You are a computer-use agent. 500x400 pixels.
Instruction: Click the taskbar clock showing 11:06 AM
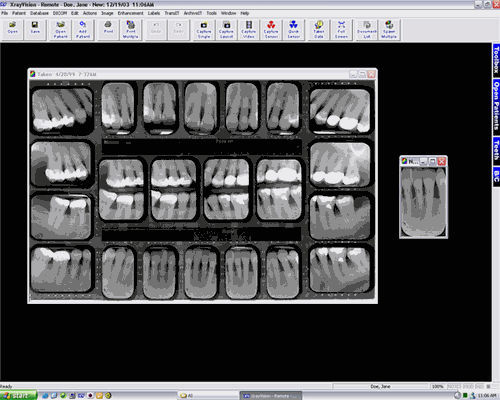pyautogui.click(x=487, y=396)
